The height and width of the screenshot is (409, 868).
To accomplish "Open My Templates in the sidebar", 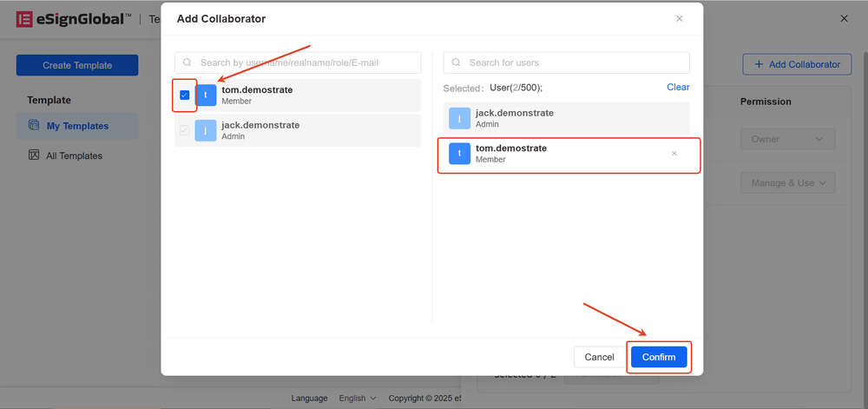I will (77, 126).
